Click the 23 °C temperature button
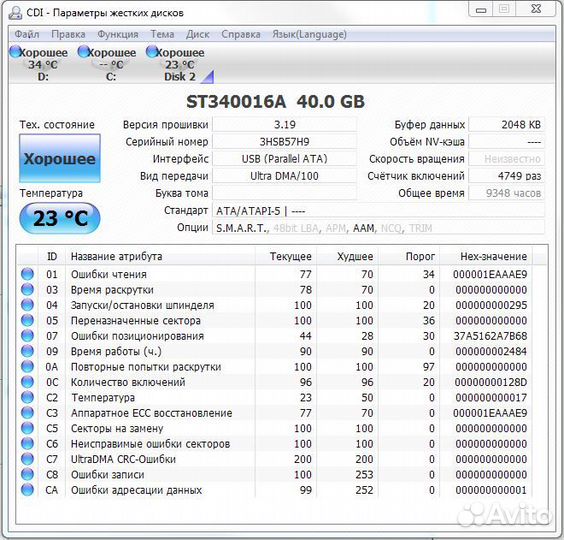The width and height of the screenshot is (564, 540). [60, 218]
